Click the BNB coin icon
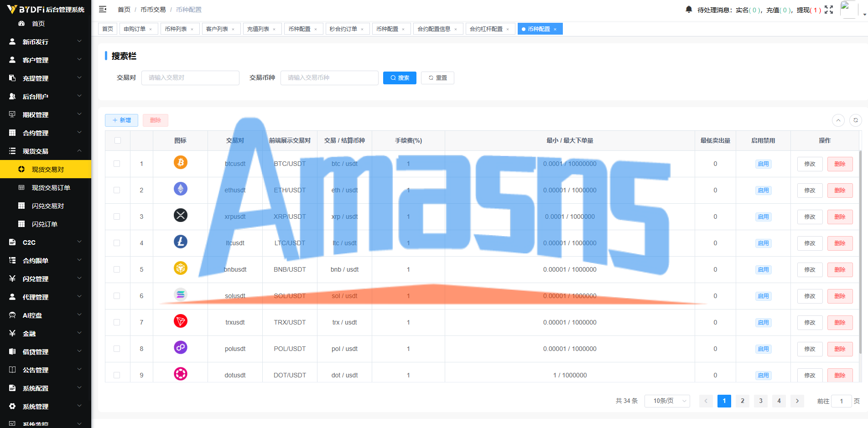 coord(181,268)
